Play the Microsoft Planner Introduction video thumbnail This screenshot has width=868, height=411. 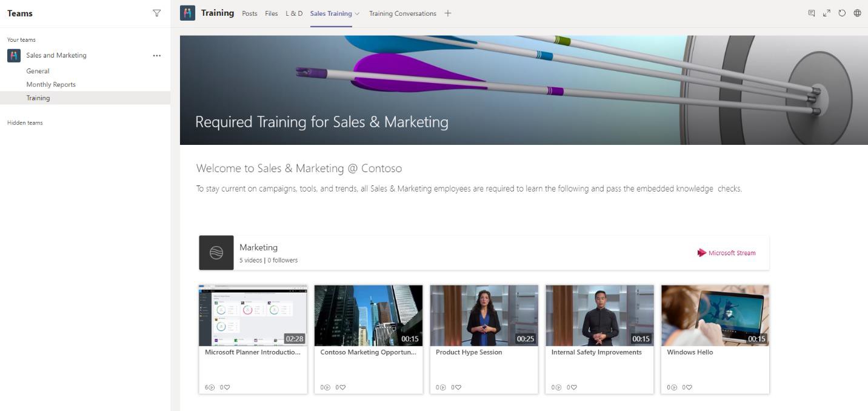click(x=253, y=315)
